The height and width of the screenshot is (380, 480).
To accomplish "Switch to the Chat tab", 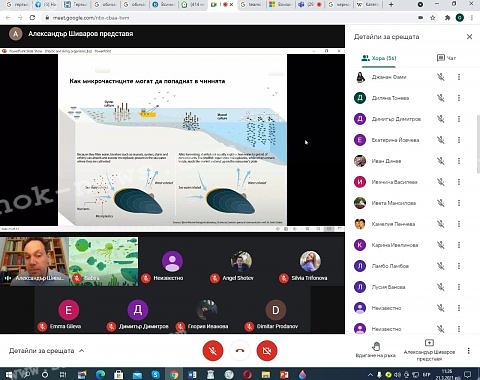I will (x=446, y=58).
